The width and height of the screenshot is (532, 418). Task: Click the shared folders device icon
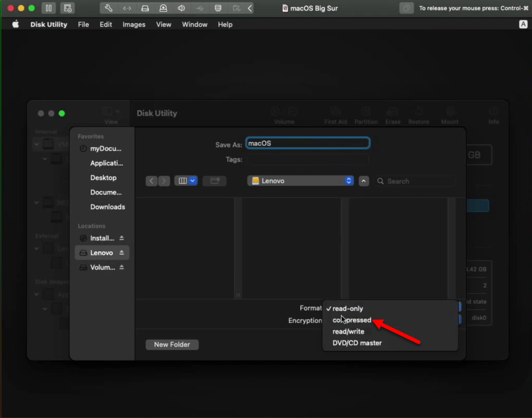237,8
